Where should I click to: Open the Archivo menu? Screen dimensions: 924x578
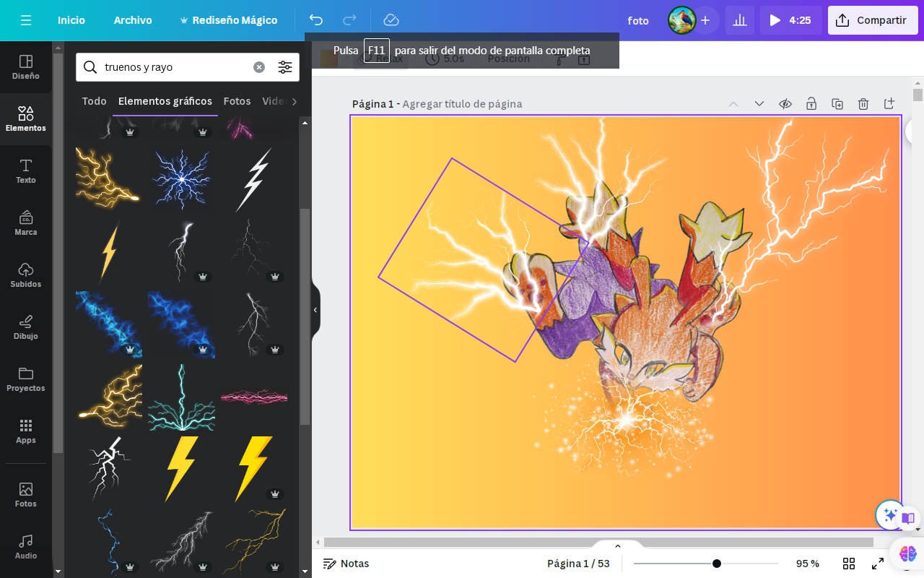pyautogui.click(x=133, y=20)
